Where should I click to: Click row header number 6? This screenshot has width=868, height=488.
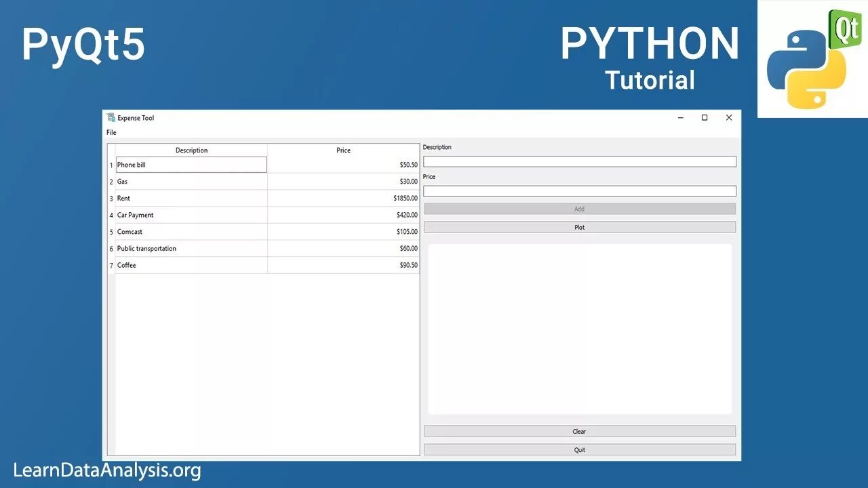(x=111, y=249)
